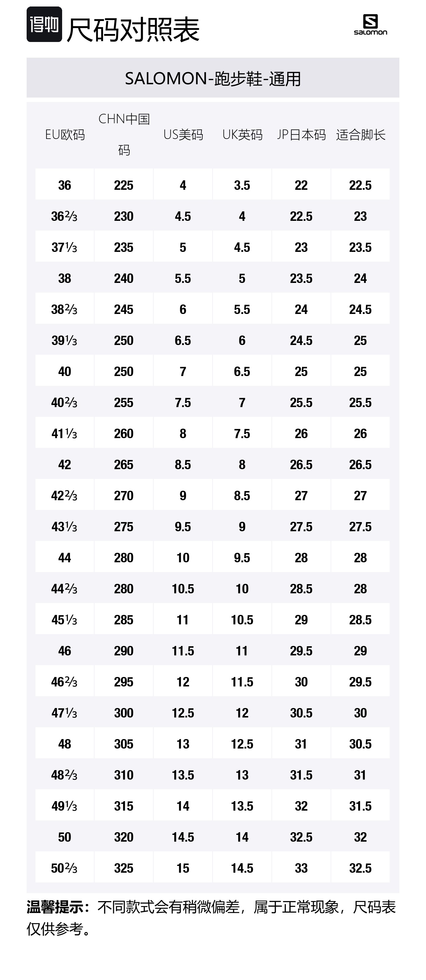
Task: Click the JP日本码 column header
Action: pos(301,135)
